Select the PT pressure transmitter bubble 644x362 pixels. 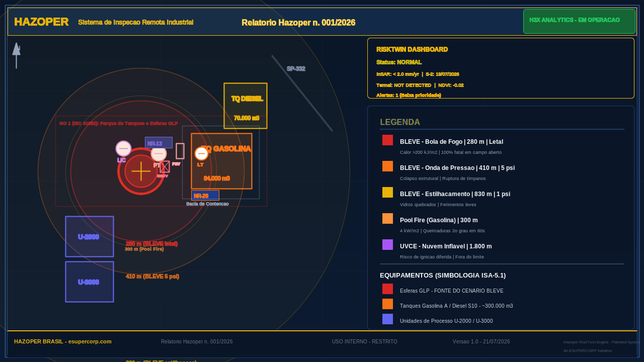pos(158,153)
